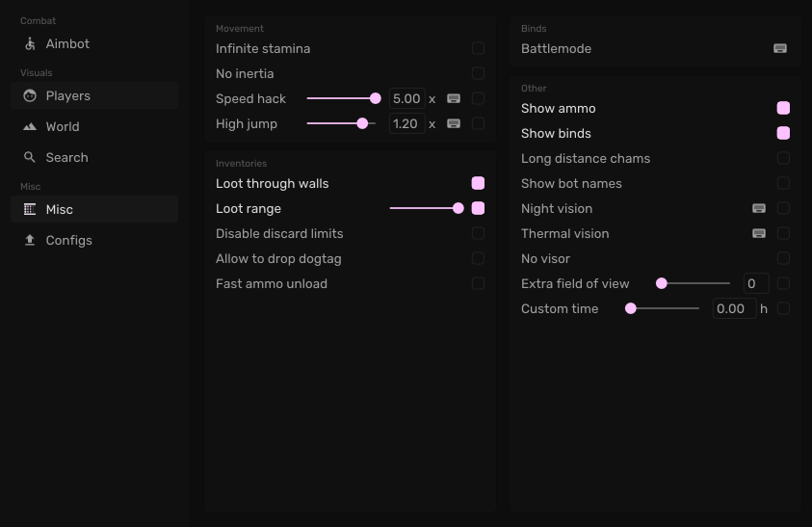Enable the No visor checkbox
The width and height of the screenshot is (812, 527).
point(783,259)
